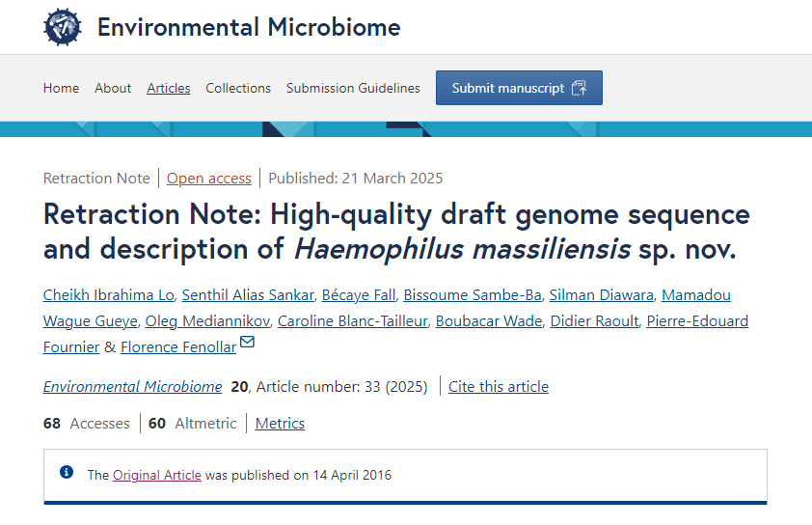This screenshot has width=812, height=525.
Task: Open Submission Guidelines page
Action: 353,88
